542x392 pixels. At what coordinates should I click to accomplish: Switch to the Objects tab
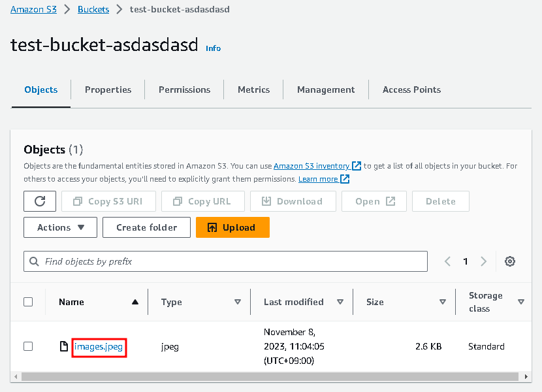(40, 90)
